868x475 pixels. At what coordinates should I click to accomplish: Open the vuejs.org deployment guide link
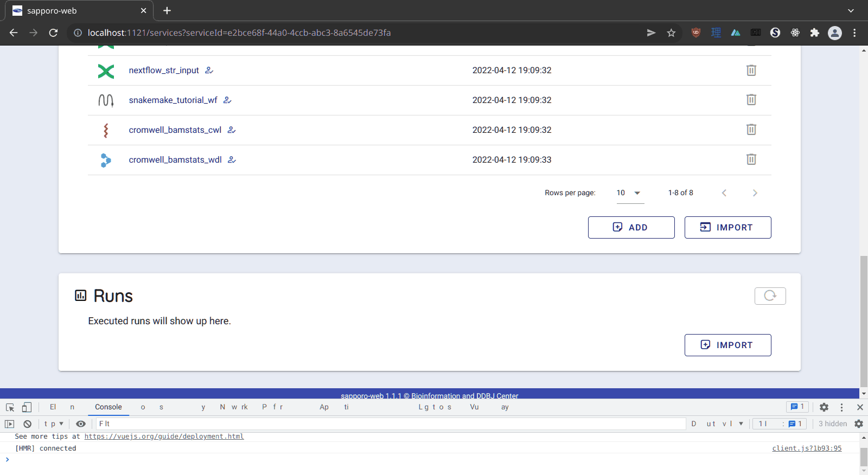click(164, 437)
